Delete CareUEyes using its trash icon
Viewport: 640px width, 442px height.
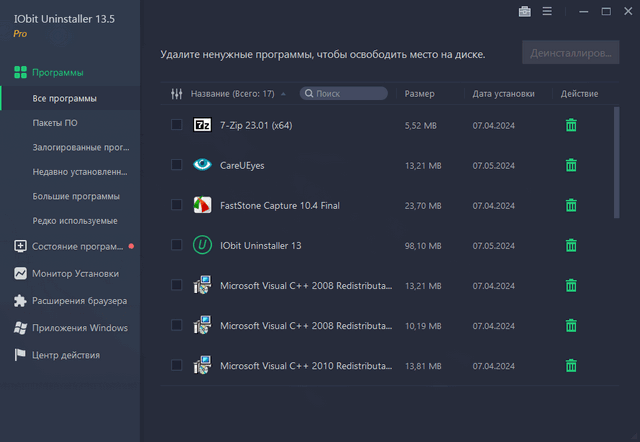point(571,165)
